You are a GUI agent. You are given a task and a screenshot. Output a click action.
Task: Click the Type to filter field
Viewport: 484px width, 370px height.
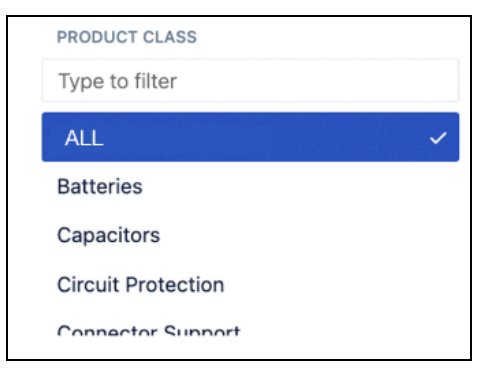pos(250,81)
